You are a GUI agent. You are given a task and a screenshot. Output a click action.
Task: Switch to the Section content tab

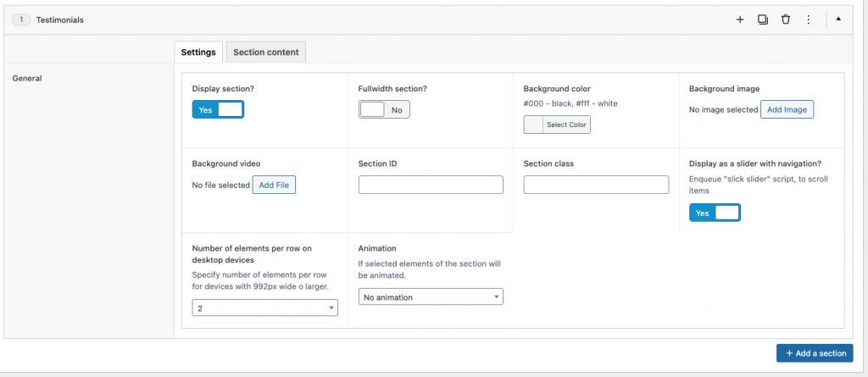(265, 52)
